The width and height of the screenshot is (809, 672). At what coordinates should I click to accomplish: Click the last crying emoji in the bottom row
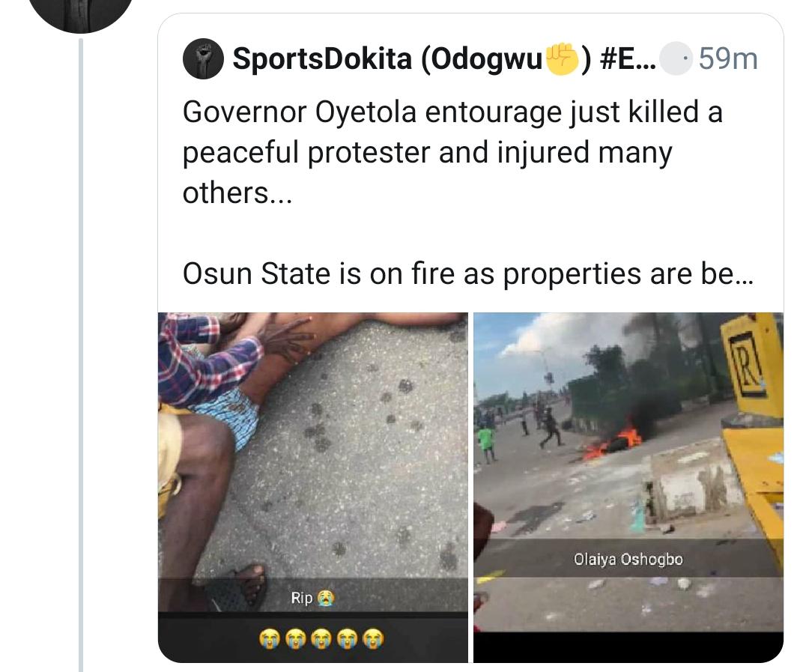(372, 638)
